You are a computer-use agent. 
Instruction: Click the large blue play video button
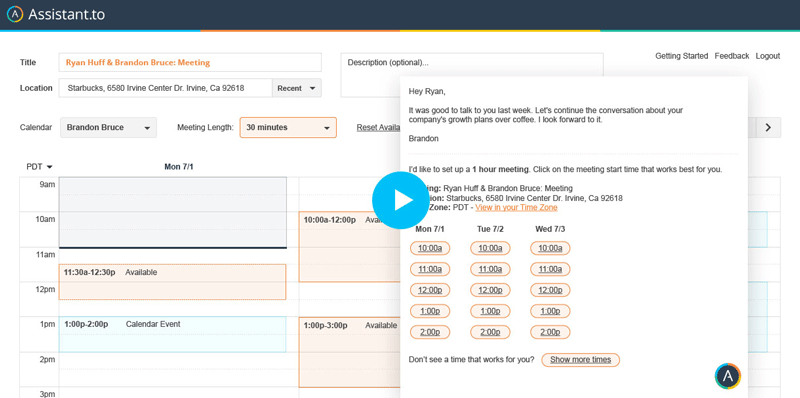401,200
